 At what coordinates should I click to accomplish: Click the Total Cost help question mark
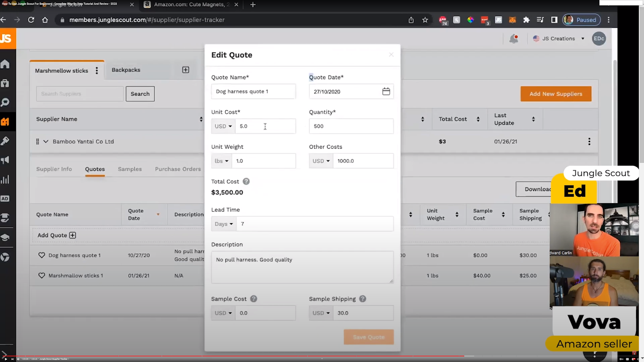click(x=246, y=181)
